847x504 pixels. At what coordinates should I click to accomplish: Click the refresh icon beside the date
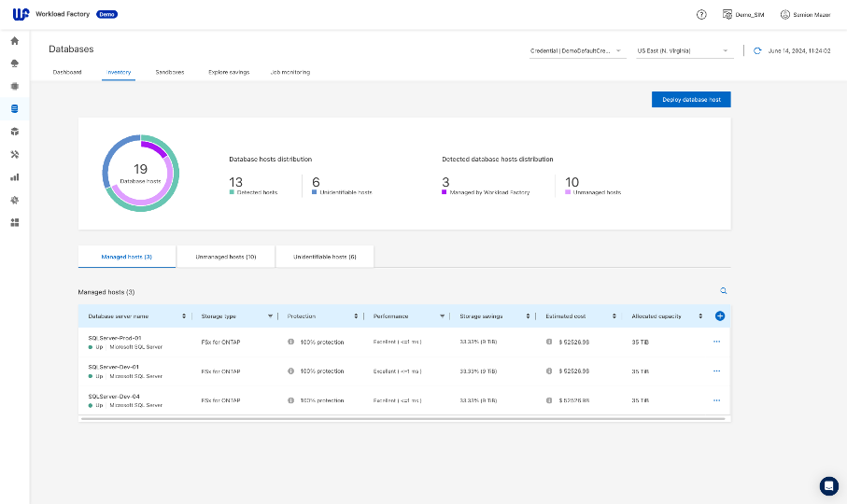tap(758, 50)
